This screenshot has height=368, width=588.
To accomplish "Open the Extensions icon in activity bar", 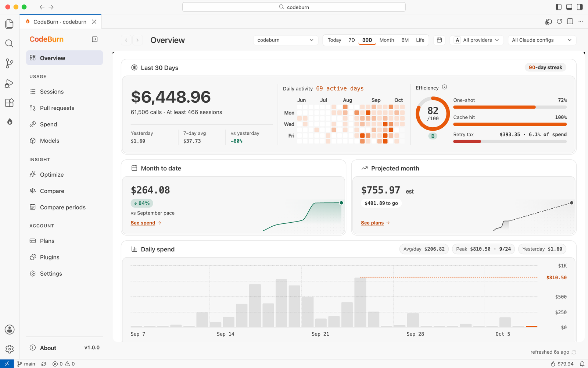I will coord(10,103).
